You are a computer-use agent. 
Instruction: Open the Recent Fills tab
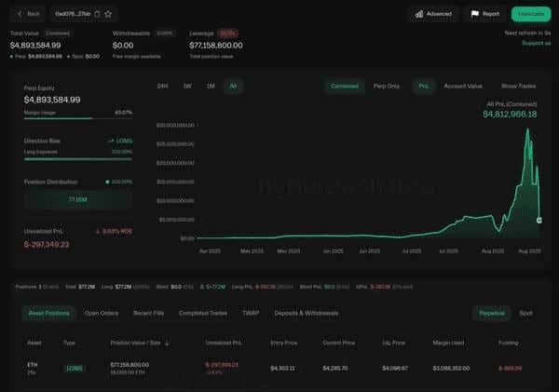tap(149, 313)
